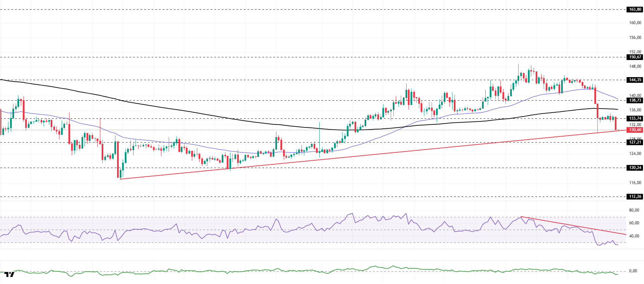Select the 133,74 price level label
644x284 pixels.
pos(635,118)
